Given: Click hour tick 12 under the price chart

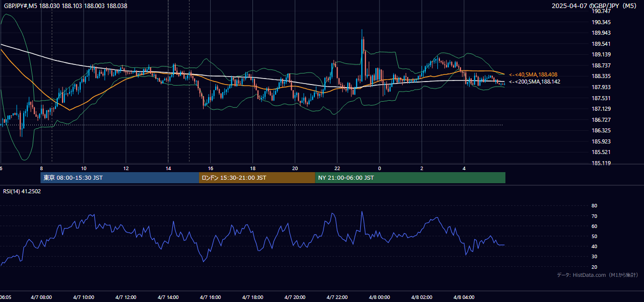Looking at the screenshot, I should [126, 168].
